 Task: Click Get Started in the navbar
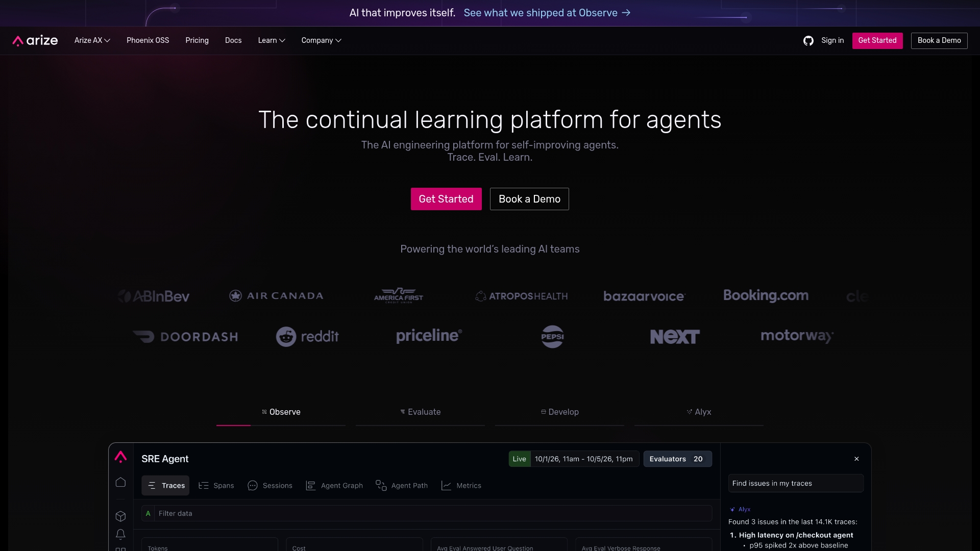point(877,40)
